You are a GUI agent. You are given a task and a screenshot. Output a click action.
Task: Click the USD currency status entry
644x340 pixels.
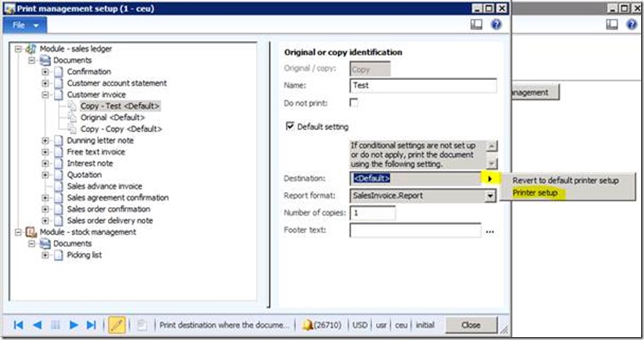coord(360,325)
